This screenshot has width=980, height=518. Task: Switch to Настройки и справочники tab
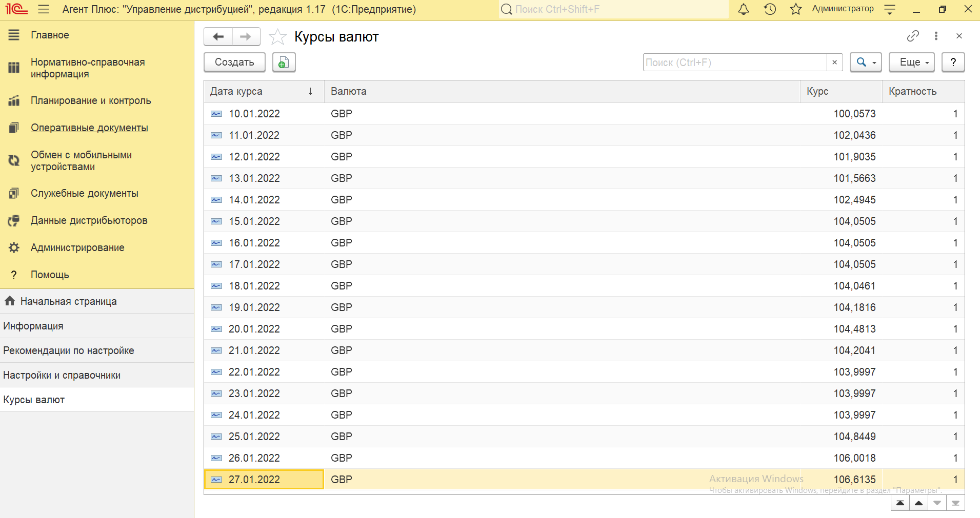pyautogui.click(x=62, y=375)
